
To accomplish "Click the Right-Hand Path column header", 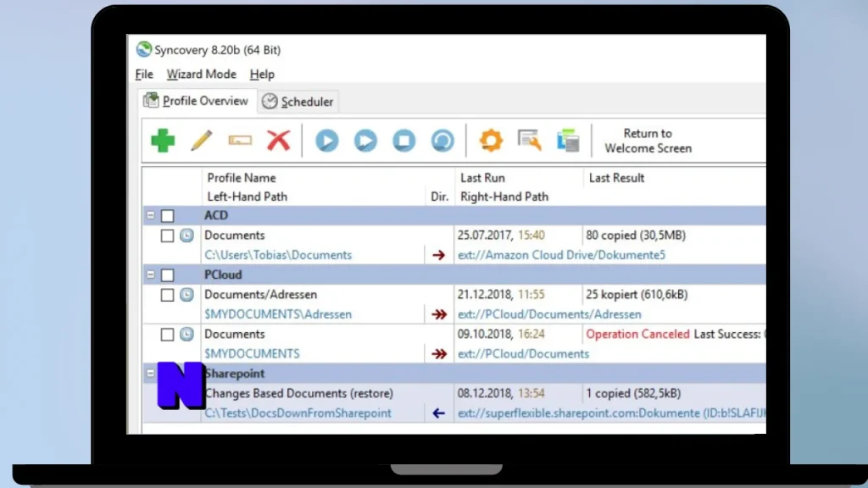I will (504, 197).
